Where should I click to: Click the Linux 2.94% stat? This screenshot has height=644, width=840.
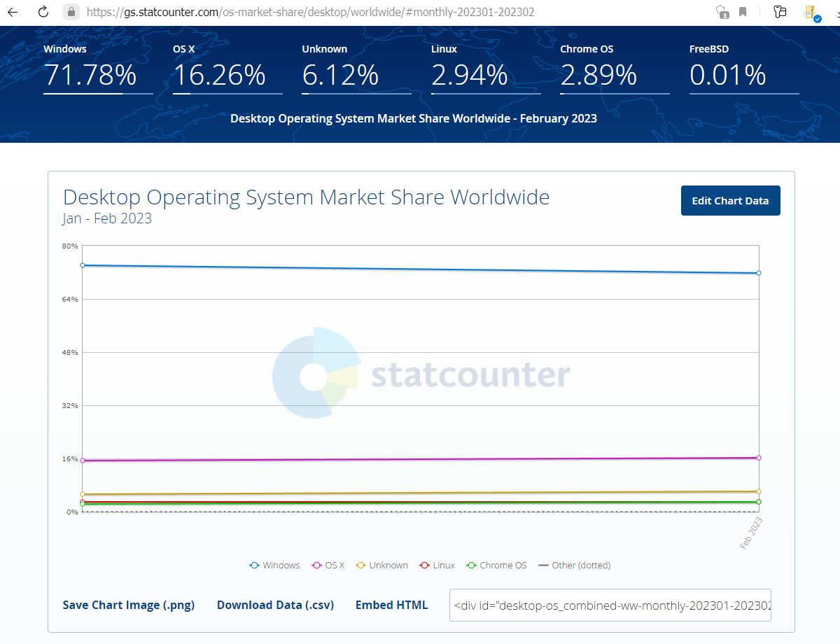pyautogui.click(x=486, y=68)
